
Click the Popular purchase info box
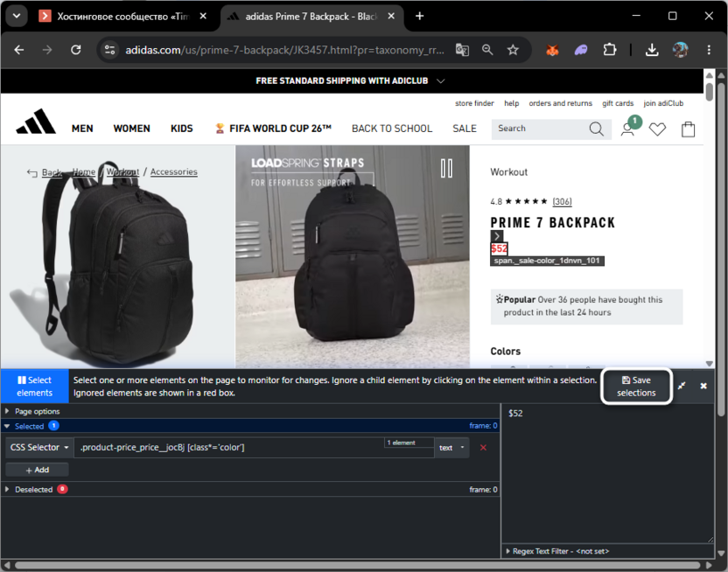click(586, 306)
